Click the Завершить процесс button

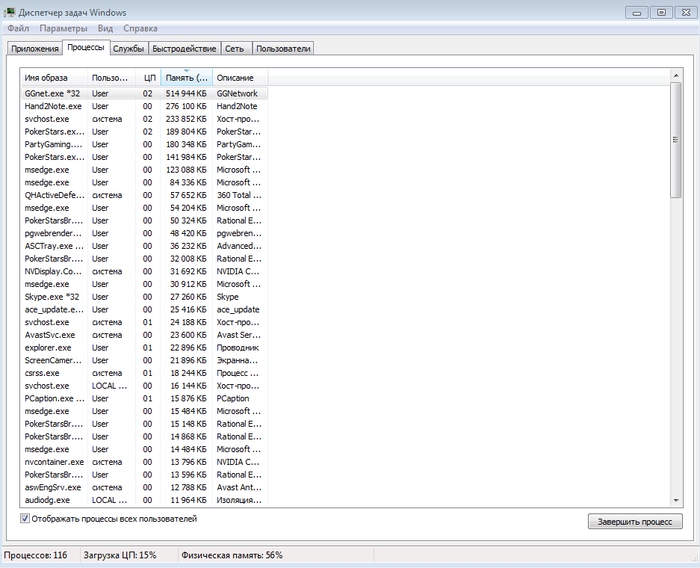(635, 522)
